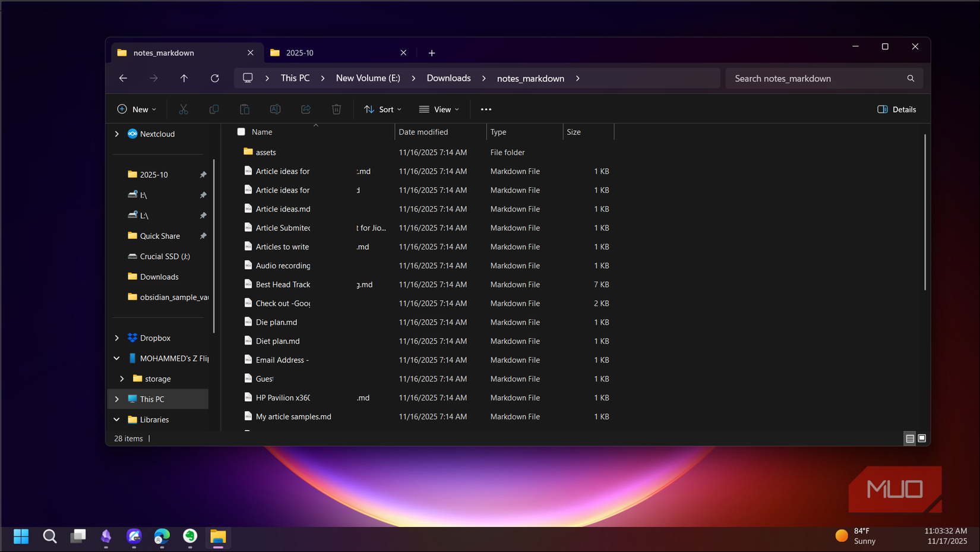Click the Refresh icon in navigation bar
Image resolution: width=980 pixels, height=552 pixels.
click(215, 78)
